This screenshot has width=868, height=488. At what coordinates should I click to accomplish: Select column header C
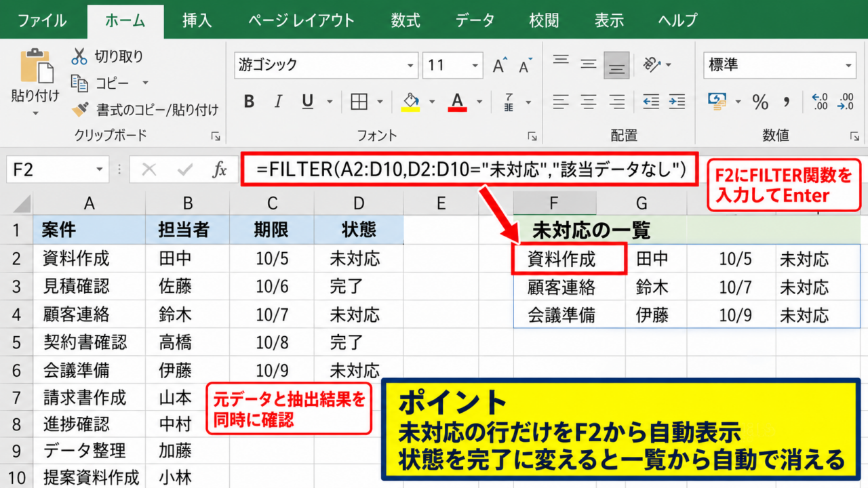pos(272,203)
